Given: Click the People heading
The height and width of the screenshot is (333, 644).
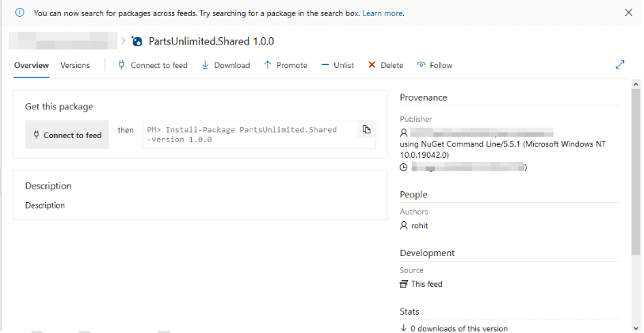Looking at the screenshot, I should [413, 194].
